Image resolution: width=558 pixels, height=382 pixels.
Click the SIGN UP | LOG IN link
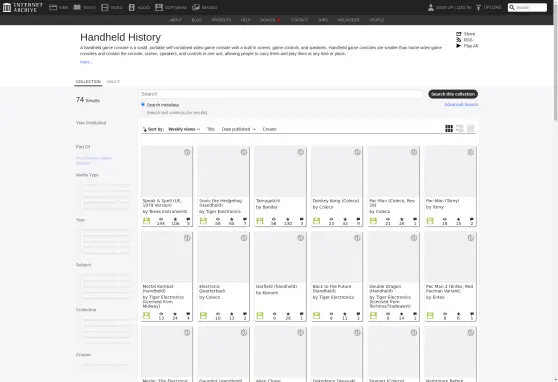pyautogui.click(x=453, y=7)
